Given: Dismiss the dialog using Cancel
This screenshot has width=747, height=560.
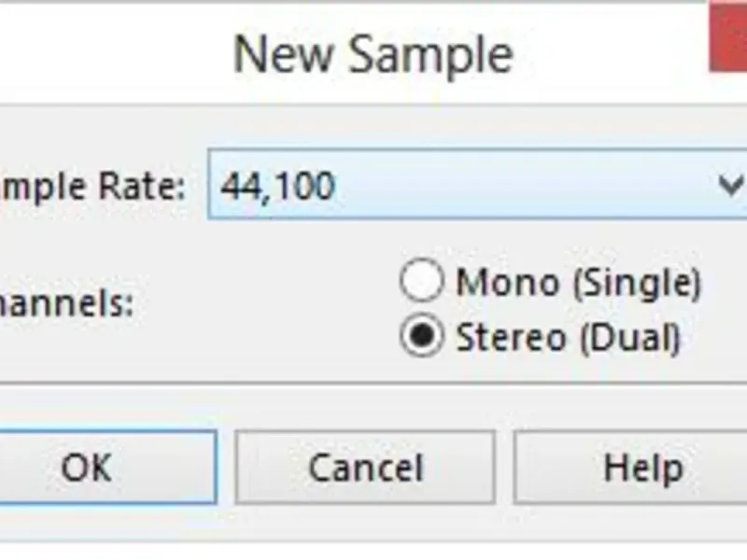Looking at the screenshot, I should (365, 467).
